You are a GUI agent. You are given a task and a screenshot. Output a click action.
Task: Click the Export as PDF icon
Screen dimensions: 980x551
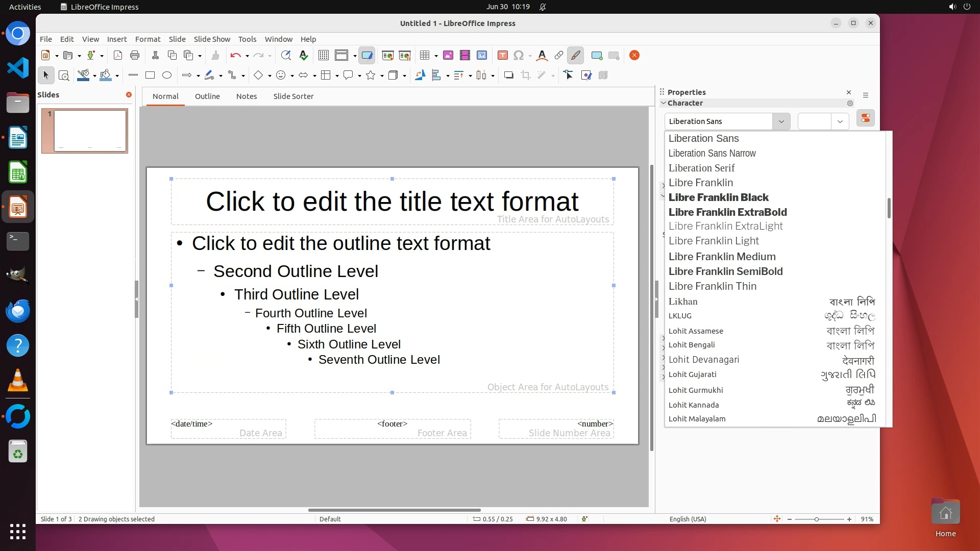click(118, 56)
